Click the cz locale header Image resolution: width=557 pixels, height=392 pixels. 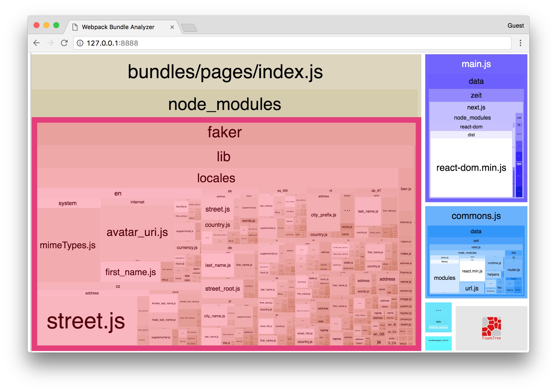(x=118, y=286)
